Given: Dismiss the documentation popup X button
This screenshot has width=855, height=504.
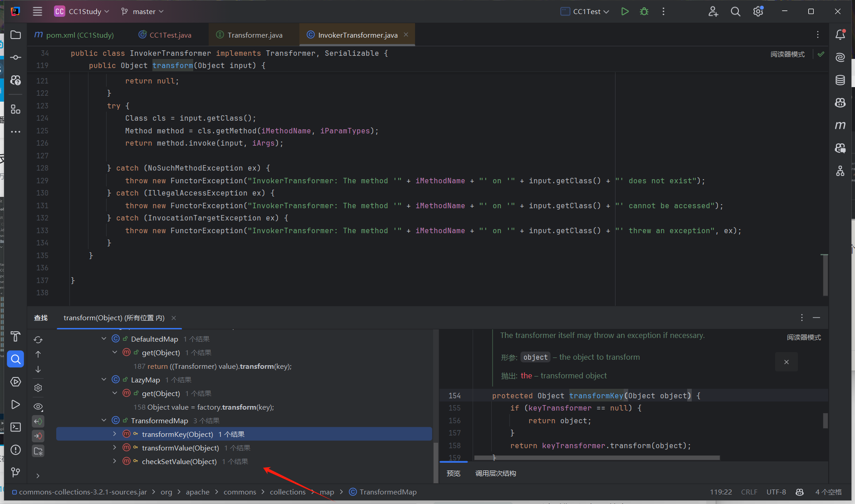Looking at the screenshot, I should click(787, 362).
